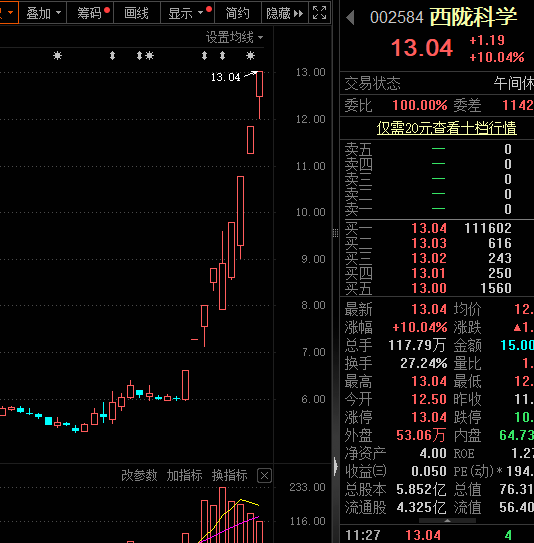Screen dimensions: 534x543
Task: Click the first snowflake event marker
Action: coord(57,55)
